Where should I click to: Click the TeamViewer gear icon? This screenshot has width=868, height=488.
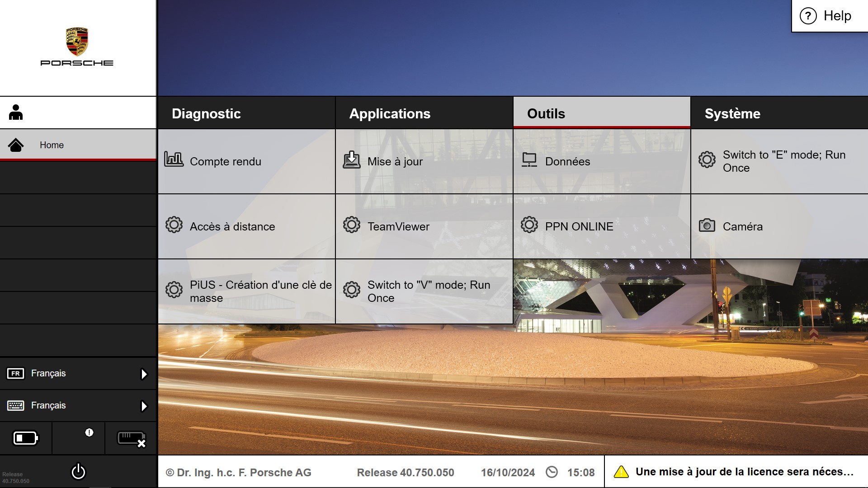(352, 225)
